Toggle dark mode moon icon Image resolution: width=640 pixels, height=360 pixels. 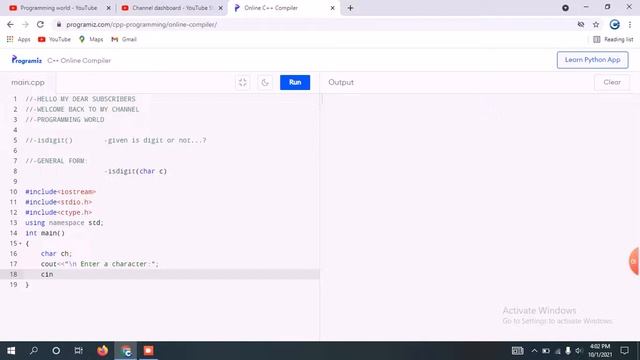tap(265, 82)
